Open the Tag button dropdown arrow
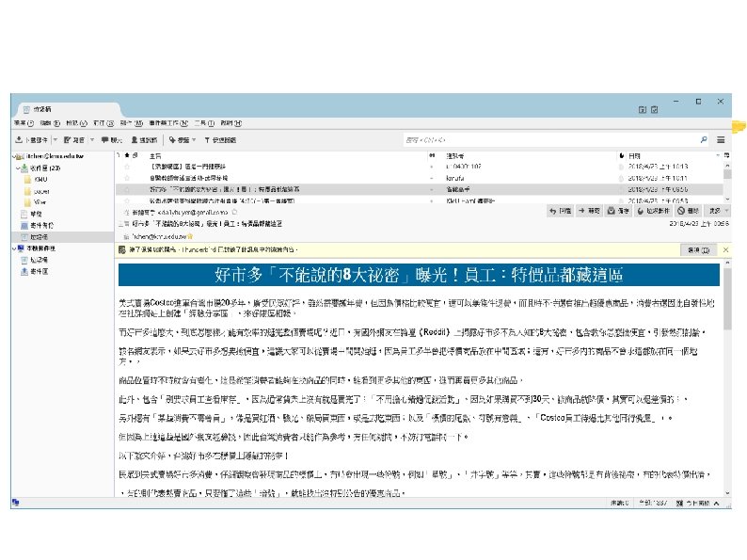Image resolution: width=747 pixels, height=560 pixels. (194, 139)
